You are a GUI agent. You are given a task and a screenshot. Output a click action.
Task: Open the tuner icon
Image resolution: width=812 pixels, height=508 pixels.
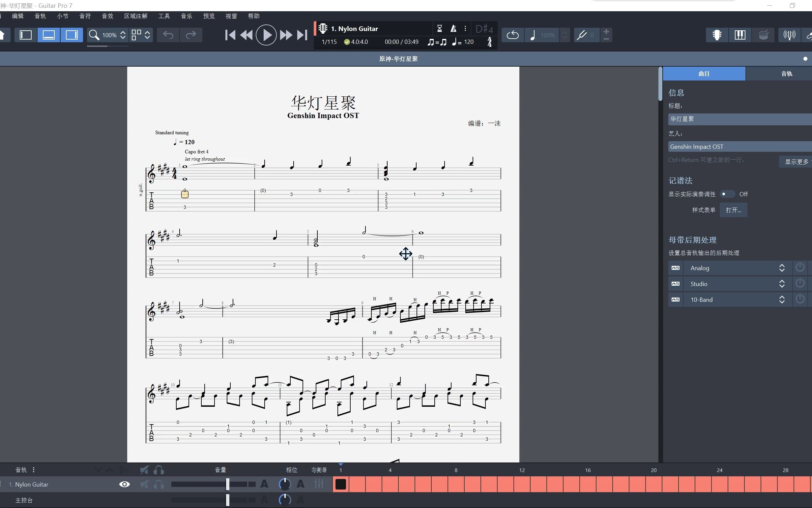pyautogui.click(x=789, y=35)
